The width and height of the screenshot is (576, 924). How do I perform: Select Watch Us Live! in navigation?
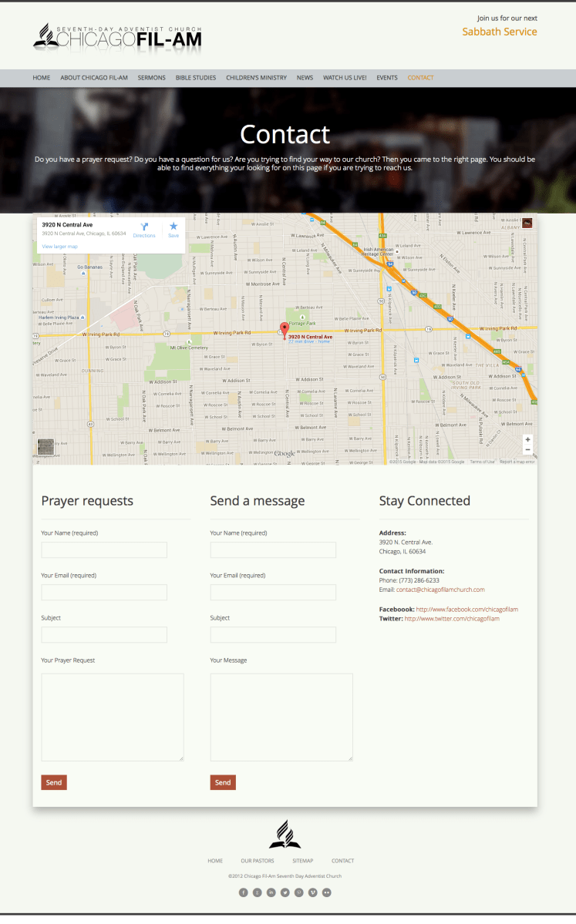(x=345, y=78)
